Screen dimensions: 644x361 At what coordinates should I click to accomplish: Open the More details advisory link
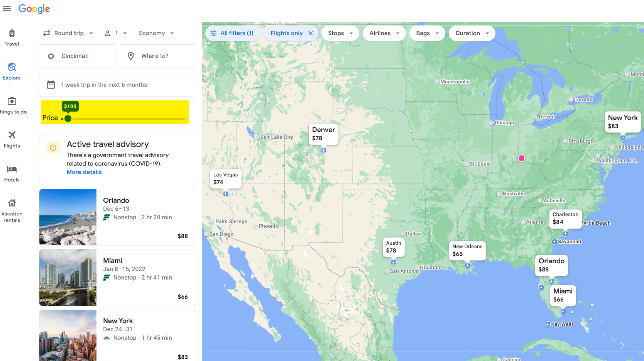pyautogui.click(x=84, y=172)
